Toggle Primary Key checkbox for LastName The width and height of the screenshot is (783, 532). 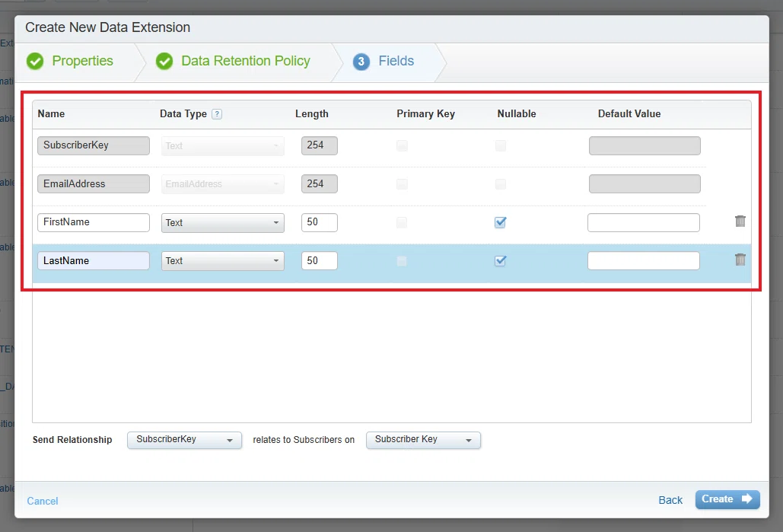coord(402,261)
